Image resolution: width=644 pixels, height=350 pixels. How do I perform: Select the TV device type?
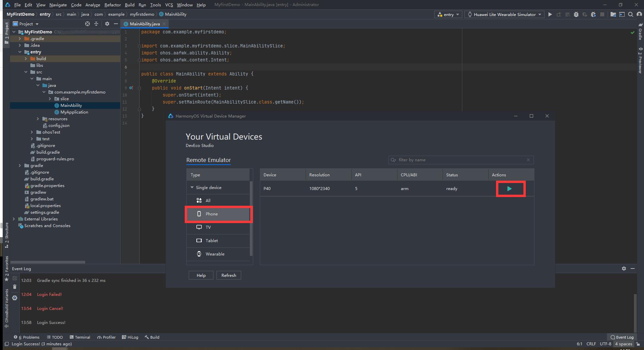[x=218, y=227]
